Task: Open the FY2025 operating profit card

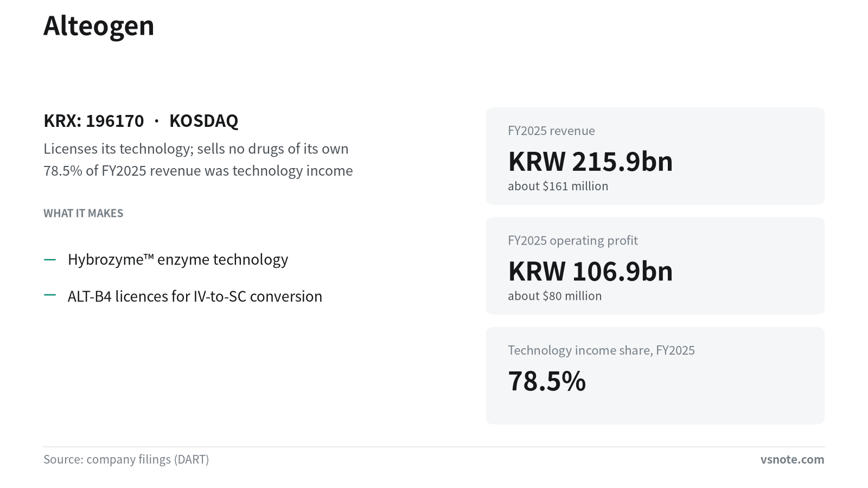Action: (x=655, y=266)
